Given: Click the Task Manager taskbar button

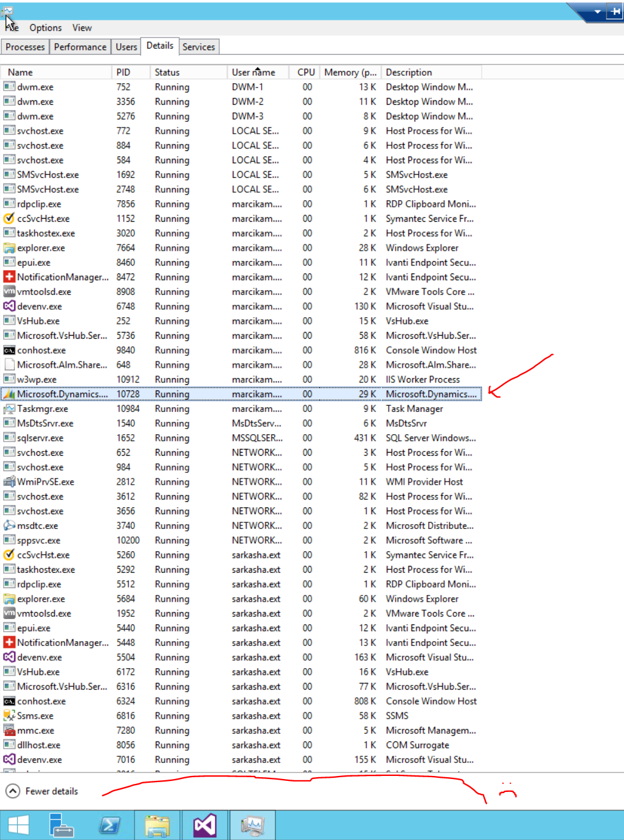Looking at the screenshot, I should coord(253,825).
